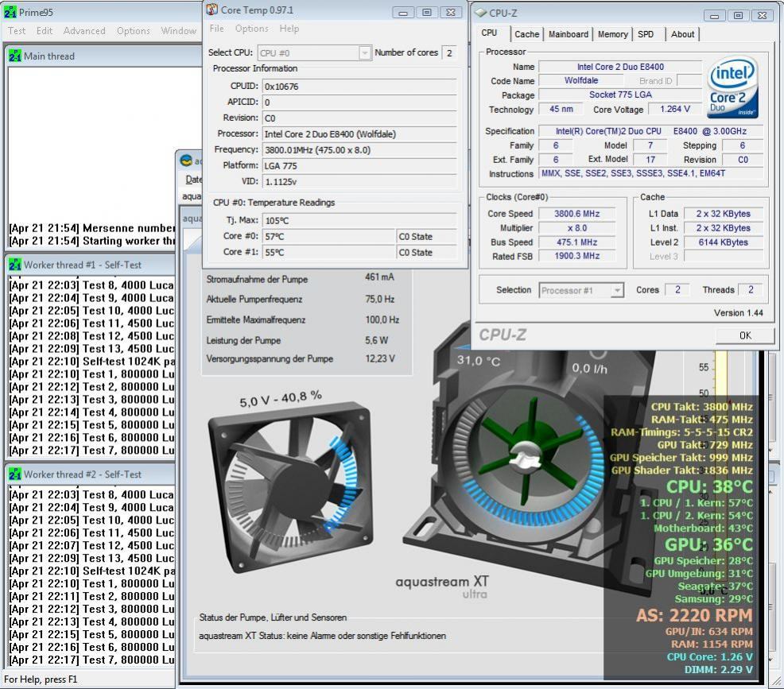Click the Core Temp thermometer title icon
This screenshot has width=784, height=689.
(212, 10)
